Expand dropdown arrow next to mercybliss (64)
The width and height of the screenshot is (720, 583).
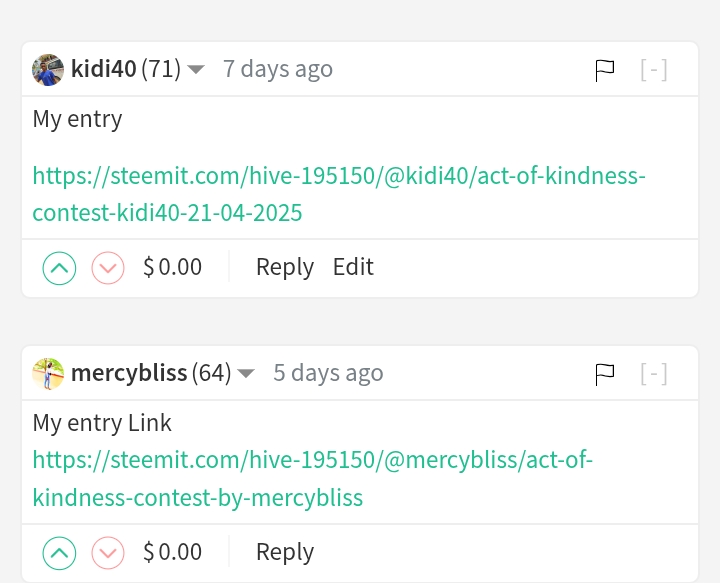tap(246, 374)
